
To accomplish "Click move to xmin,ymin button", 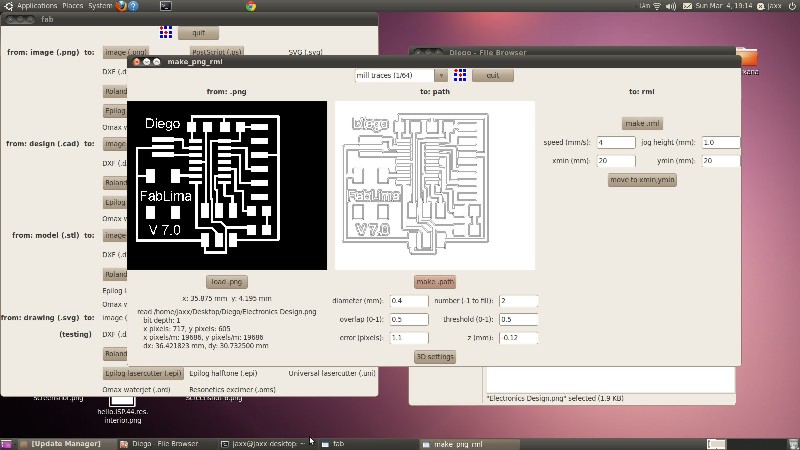I will (x=642, y=180).
